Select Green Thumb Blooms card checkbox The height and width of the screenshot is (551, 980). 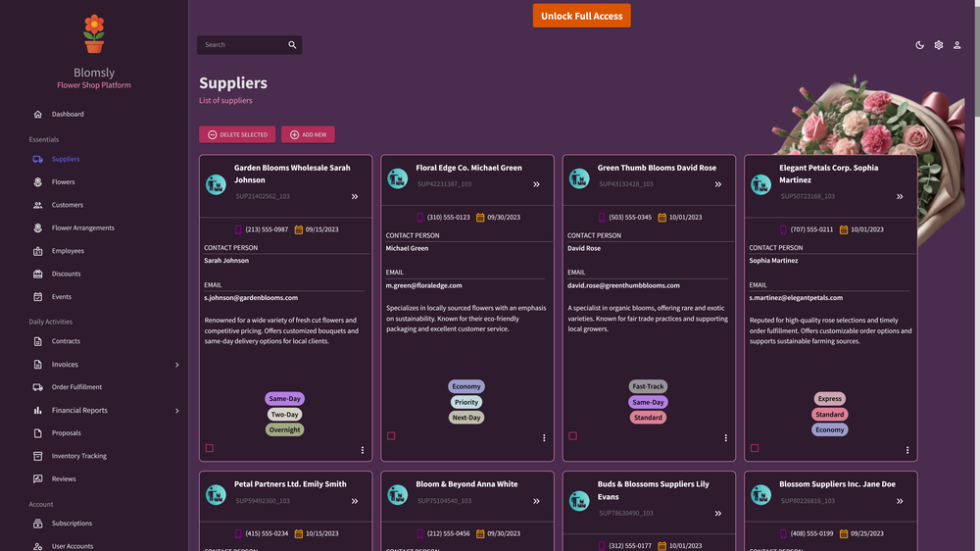572,436
